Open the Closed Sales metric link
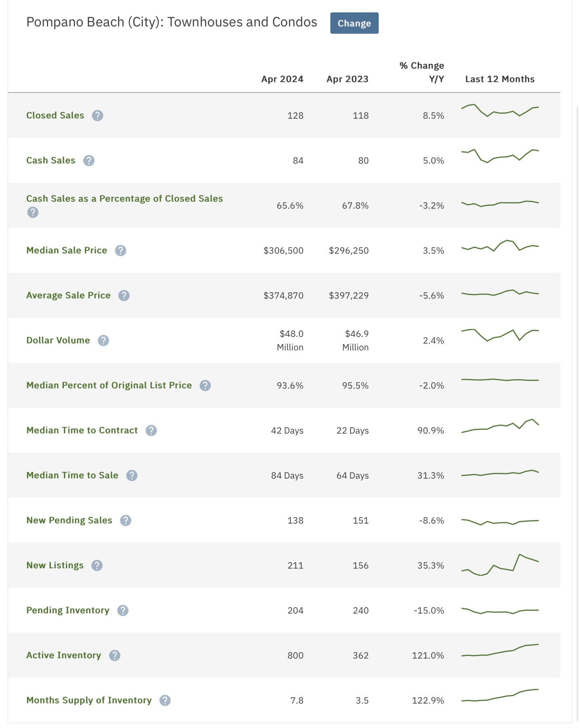Image resolution: width=580 pixels, height=728 pixels. [55, 116]
